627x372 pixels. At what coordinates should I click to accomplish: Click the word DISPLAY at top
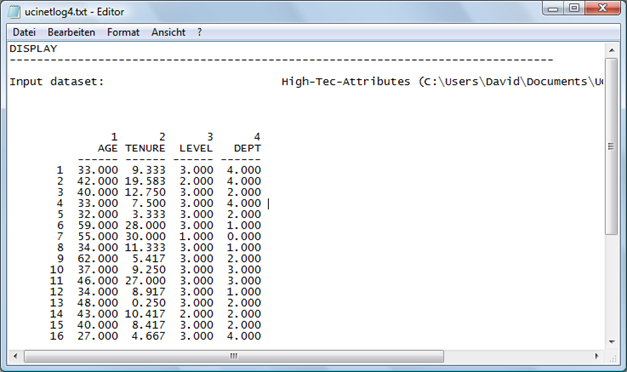33,49
